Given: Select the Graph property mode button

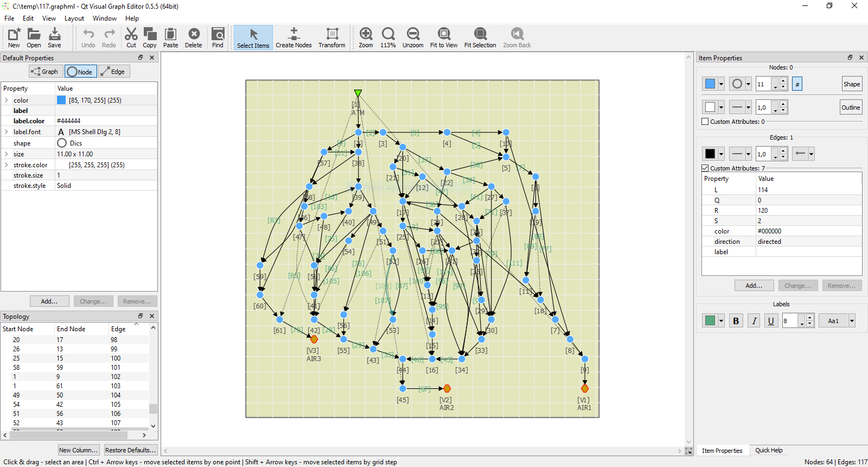Looking at the screenshot, I should [45, 72].
